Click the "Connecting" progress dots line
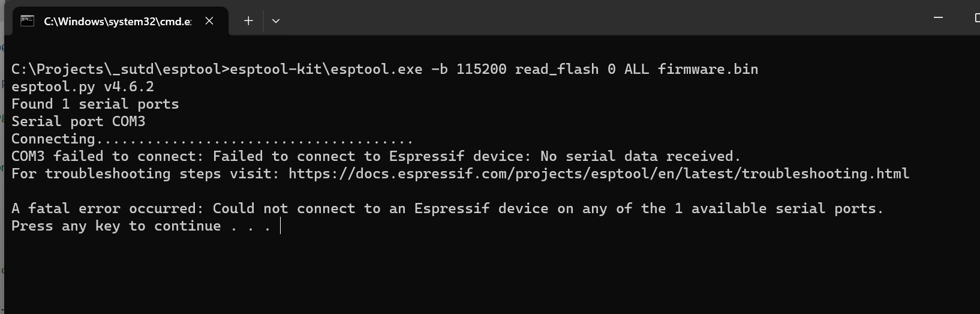 pyautogui.click(x=212, y=139)
